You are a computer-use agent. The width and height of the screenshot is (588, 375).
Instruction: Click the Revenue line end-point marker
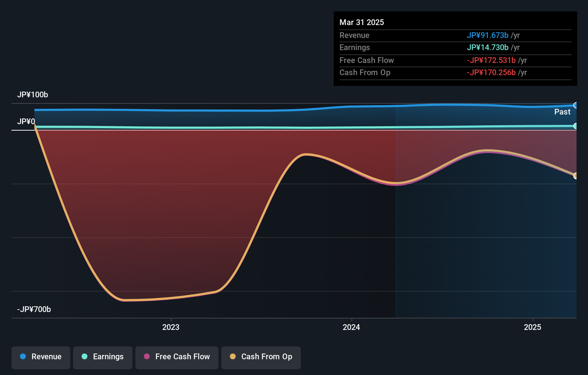(575, 105)
